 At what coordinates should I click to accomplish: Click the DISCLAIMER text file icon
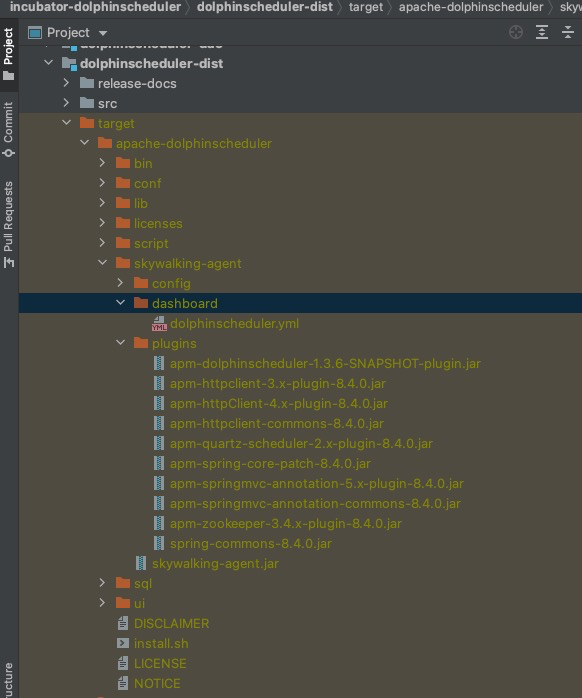click(123, 623)
